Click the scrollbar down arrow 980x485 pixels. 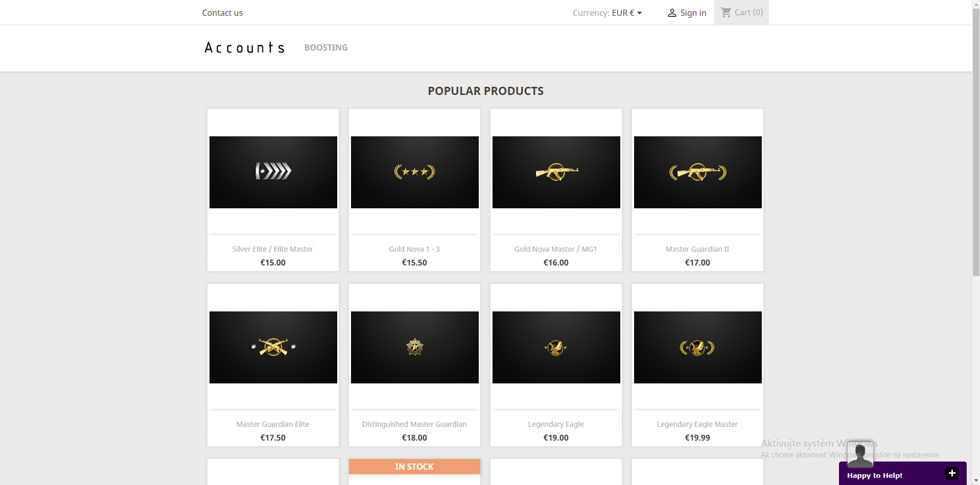coord(975,480)
